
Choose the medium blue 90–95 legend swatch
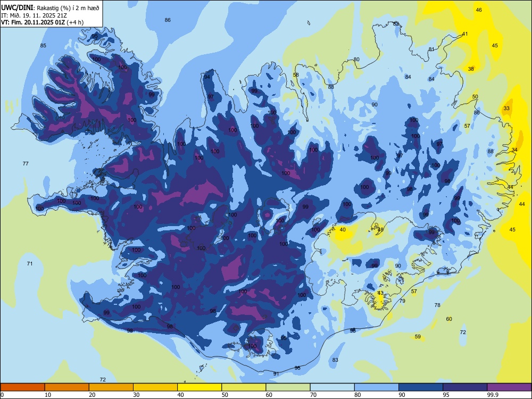[x=421, y=387]
